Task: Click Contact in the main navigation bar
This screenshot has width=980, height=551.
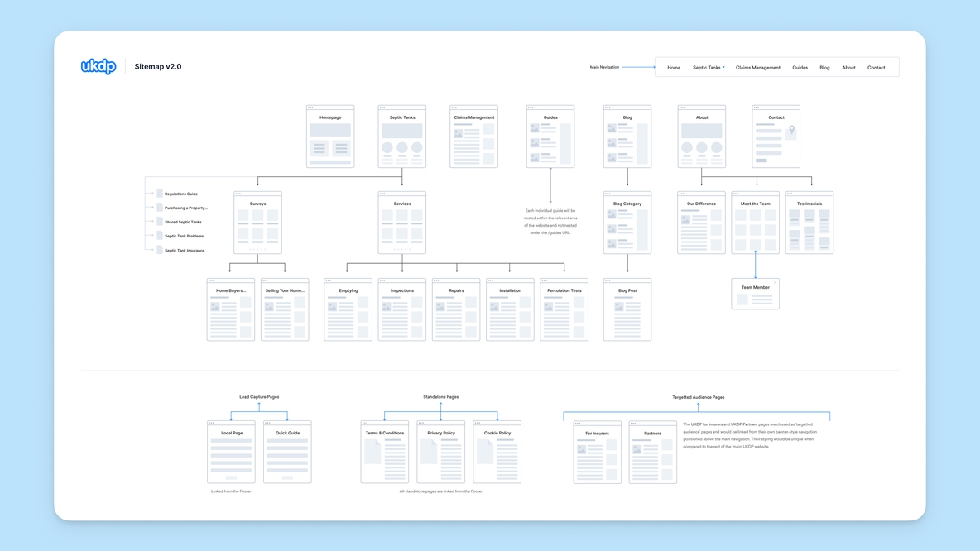Action: tap(876, 67)
